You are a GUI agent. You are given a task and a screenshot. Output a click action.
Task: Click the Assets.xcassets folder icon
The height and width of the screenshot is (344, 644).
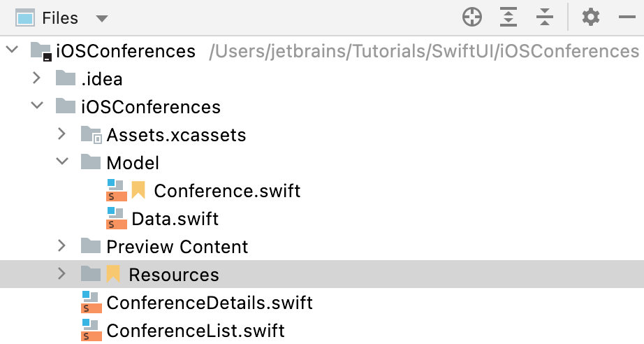[x=92, y=135]
